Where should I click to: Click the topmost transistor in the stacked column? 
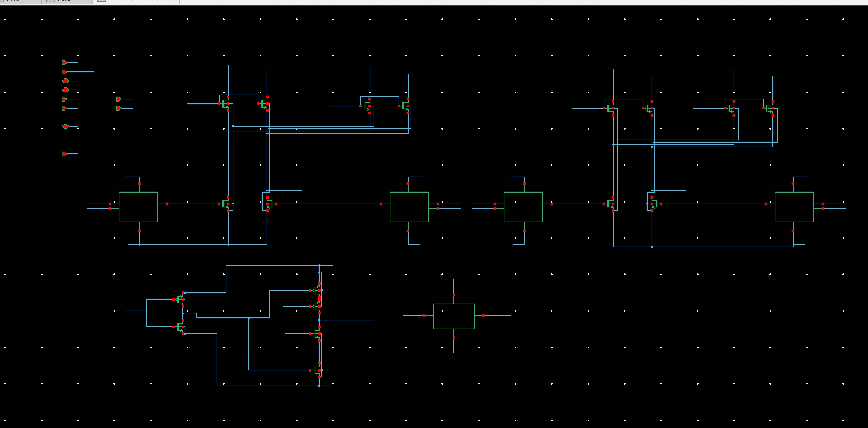coord(317,290)
